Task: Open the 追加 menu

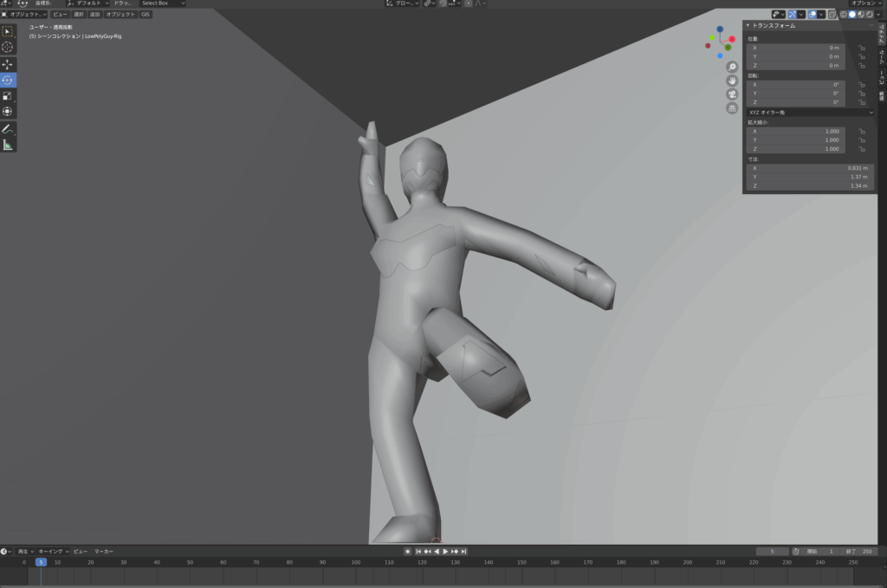Action: coord(94,14)
